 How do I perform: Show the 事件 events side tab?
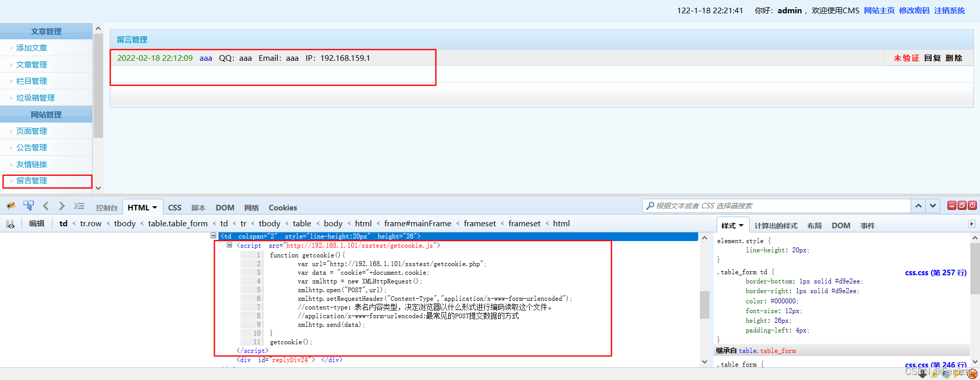(x=868, y=226)
